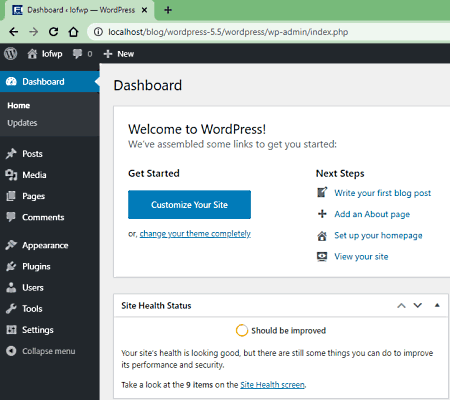Click the Appearance paintbrush icon

[x=11, y=245]
